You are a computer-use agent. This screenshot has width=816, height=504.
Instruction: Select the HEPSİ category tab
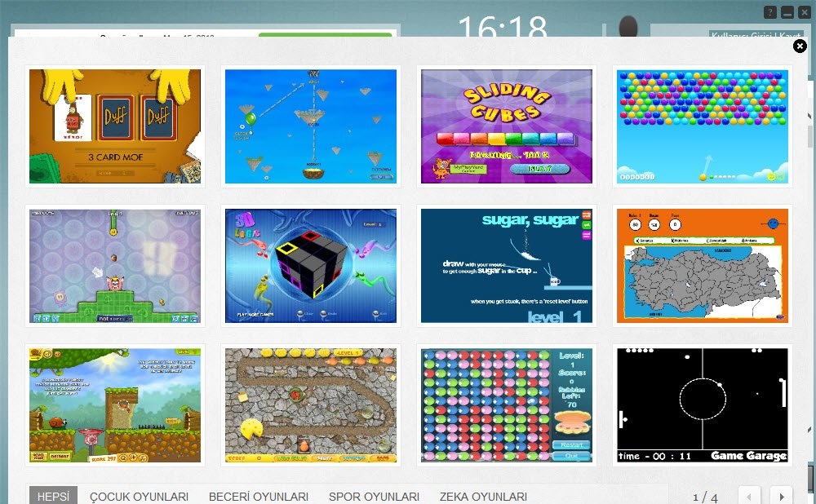pyautogui.click(x=54, y=496)
